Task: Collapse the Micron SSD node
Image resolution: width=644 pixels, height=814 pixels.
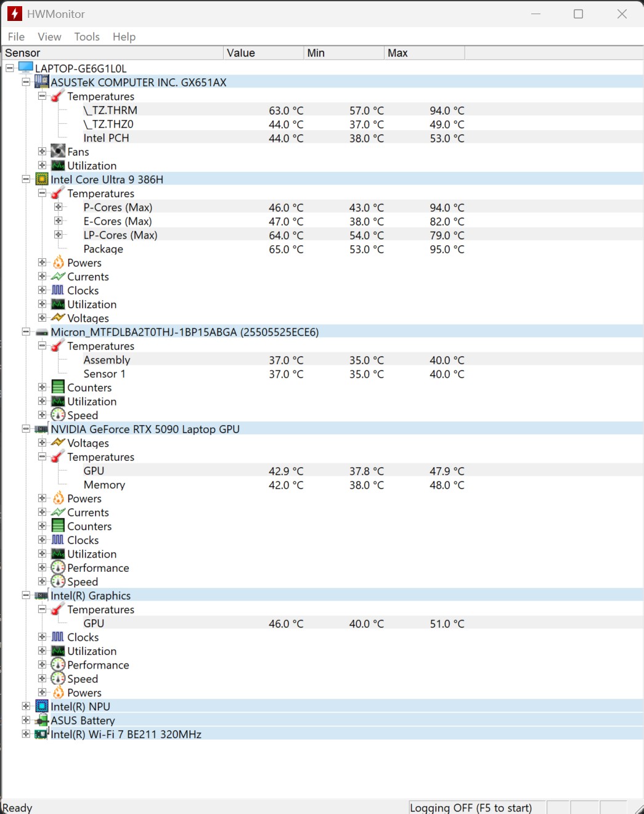Action: pos(26,332)
